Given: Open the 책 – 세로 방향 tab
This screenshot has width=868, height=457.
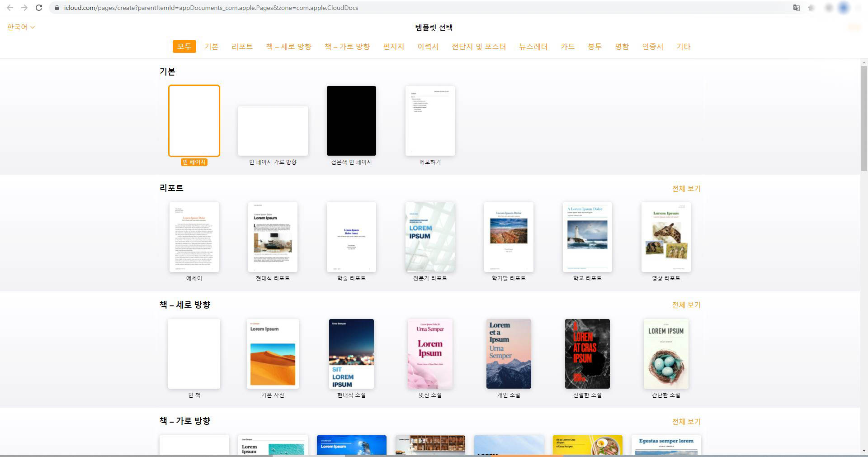Looking at the screenshot, I should click(x=288, y=47).
